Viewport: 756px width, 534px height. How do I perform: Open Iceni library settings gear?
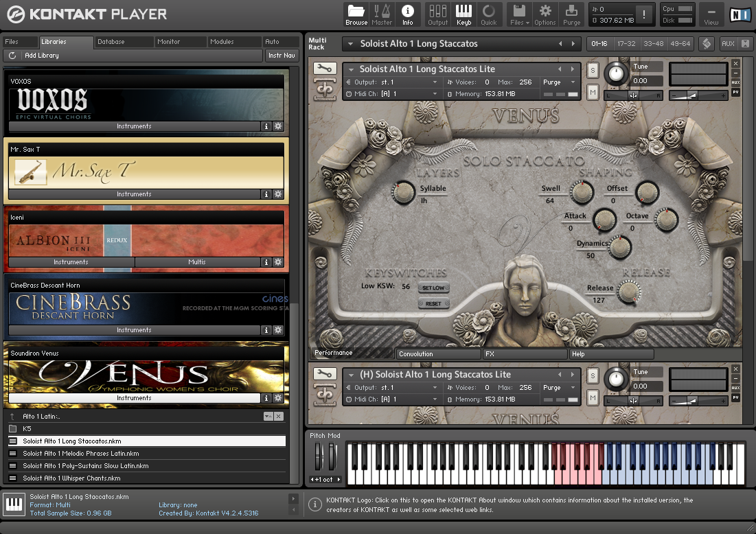pos(278,262)
